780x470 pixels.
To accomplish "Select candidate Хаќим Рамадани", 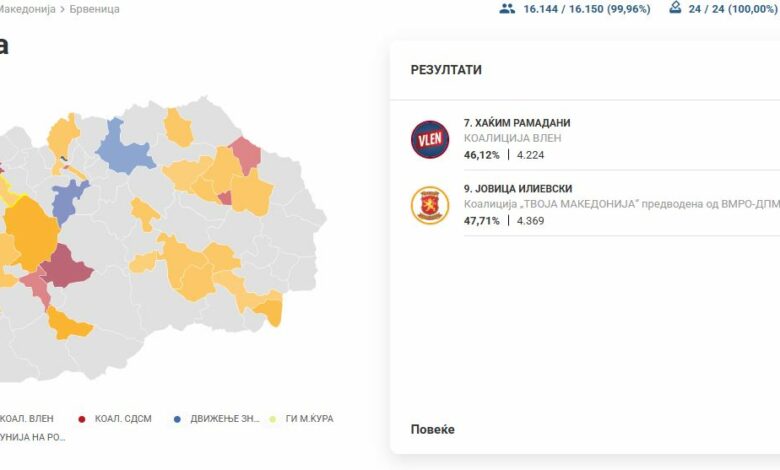I will click(x=516, y=123).
